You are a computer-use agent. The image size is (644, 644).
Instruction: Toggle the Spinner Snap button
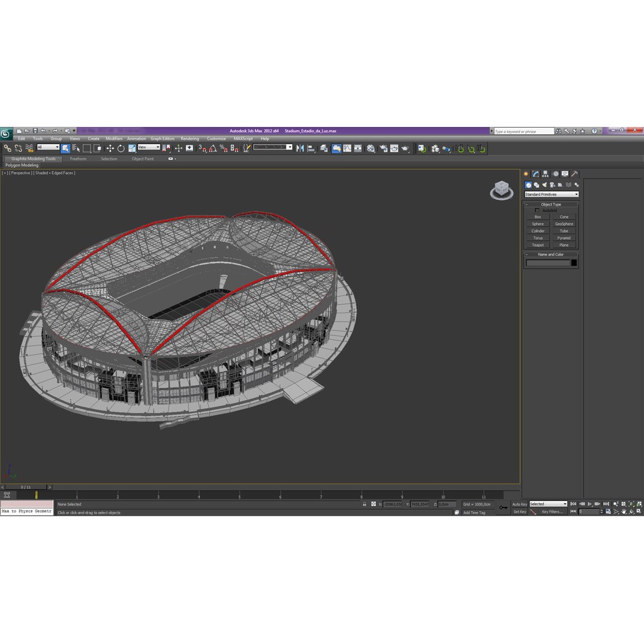click(x=234, y=148)
